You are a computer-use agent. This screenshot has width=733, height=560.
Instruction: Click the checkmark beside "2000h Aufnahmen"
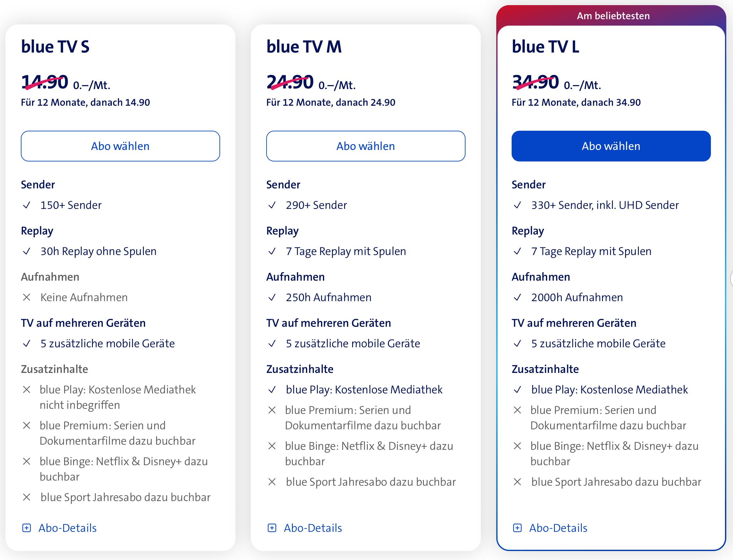point(518,297)
